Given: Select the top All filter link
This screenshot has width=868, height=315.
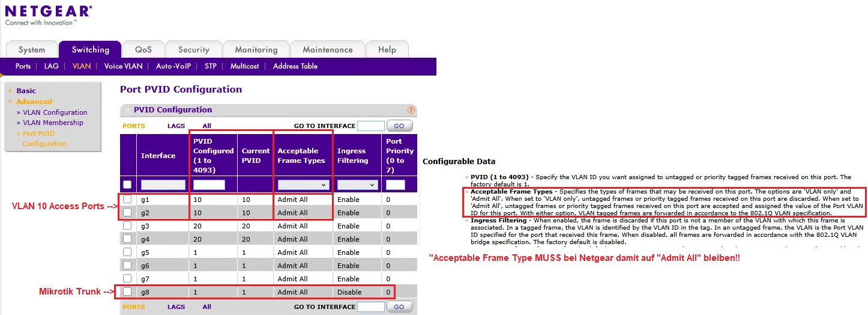Looking at the screenshot, I should tap(207, 126).
